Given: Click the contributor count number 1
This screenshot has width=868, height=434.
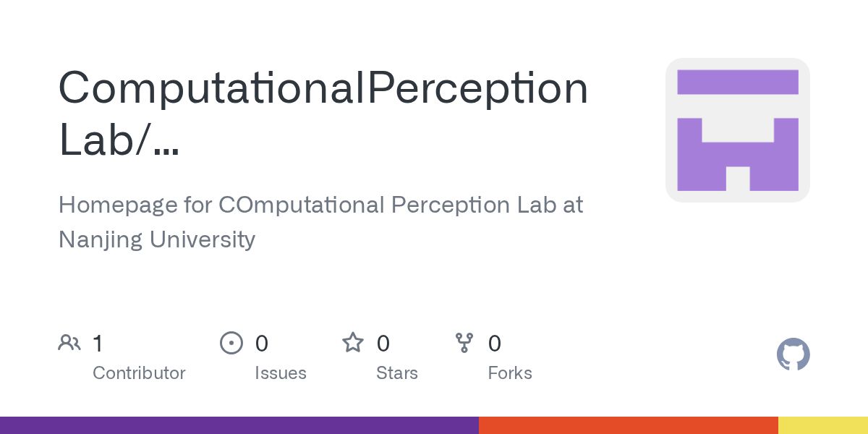Looking at the screenshot, I should [x=98, y=343].
